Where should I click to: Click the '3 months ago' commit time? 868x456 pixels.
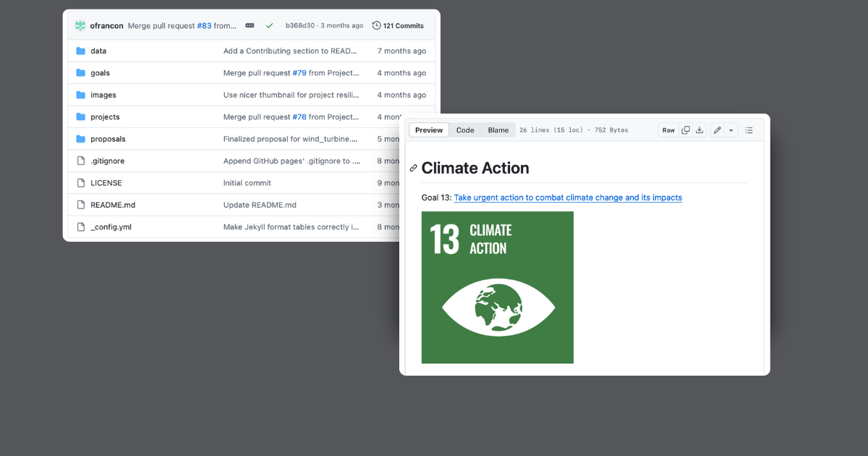click(340, 25)
